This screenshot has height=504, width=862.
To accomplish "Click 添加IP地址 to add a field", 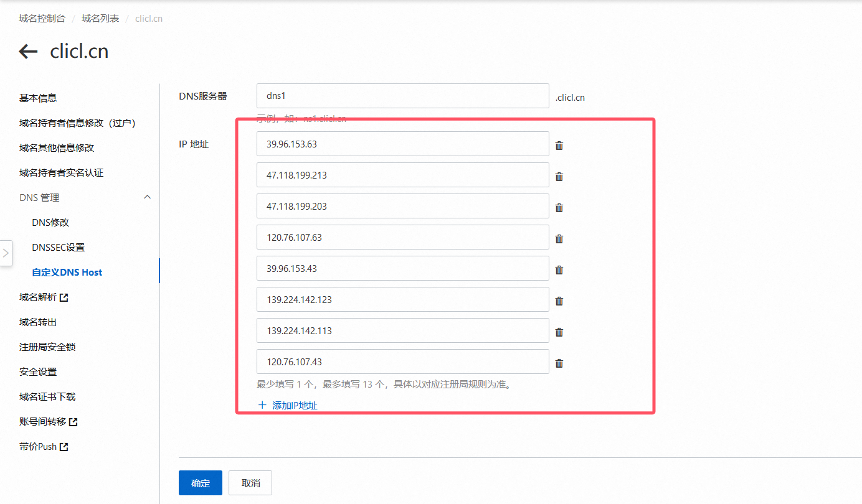I will 288,406.
